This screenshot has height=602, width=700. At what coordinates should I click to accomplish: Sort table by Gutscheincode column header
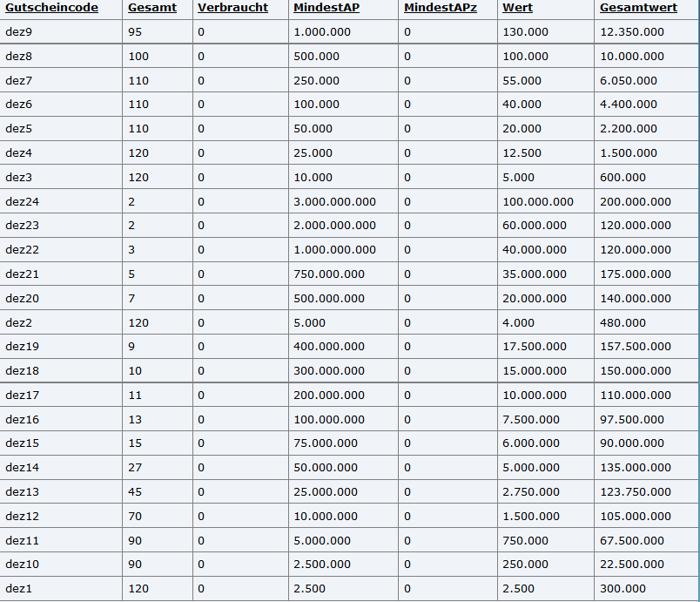point(51,8)
